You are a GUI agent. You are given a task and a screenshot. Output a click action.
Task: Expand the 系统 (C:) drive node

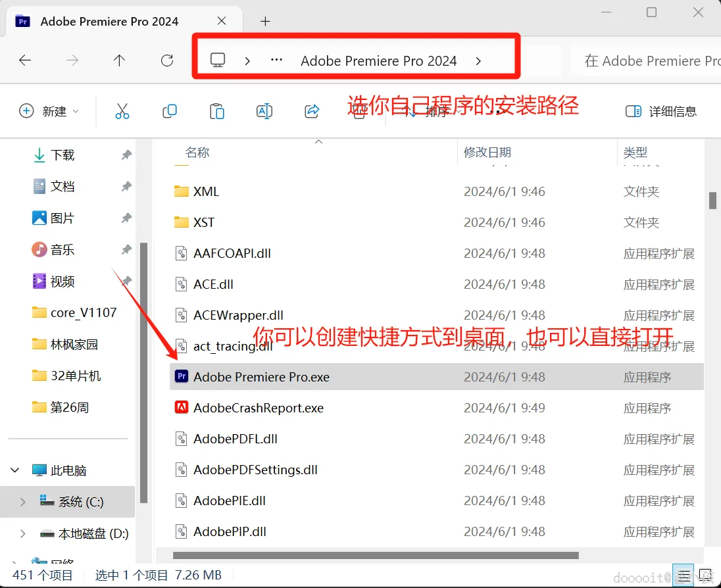coord(22,502)
